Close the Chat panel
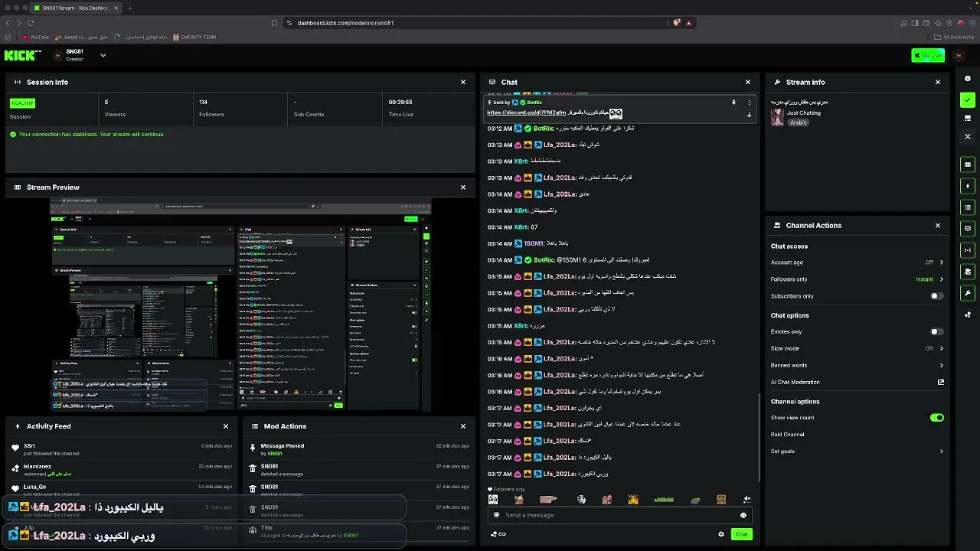 coord(748,82)
